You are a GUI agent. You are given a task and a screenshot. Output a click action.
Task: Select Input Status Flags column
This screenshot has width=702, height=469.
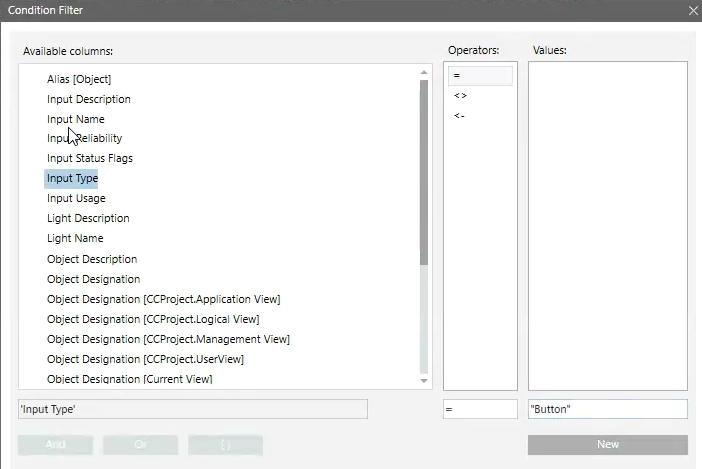[90, 158]
